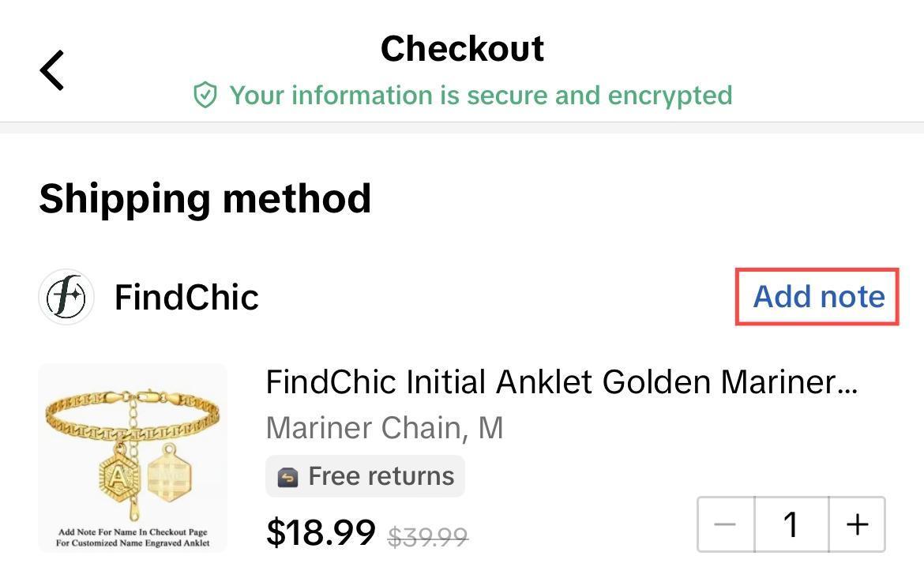Click the wallet icon beside Free returns
This screenshot has width=924, height=582.
(289, 476)
